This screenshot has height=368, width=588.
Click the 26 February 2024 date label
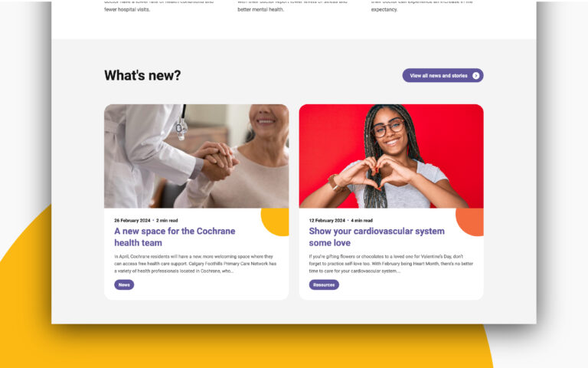pos(132,221)
